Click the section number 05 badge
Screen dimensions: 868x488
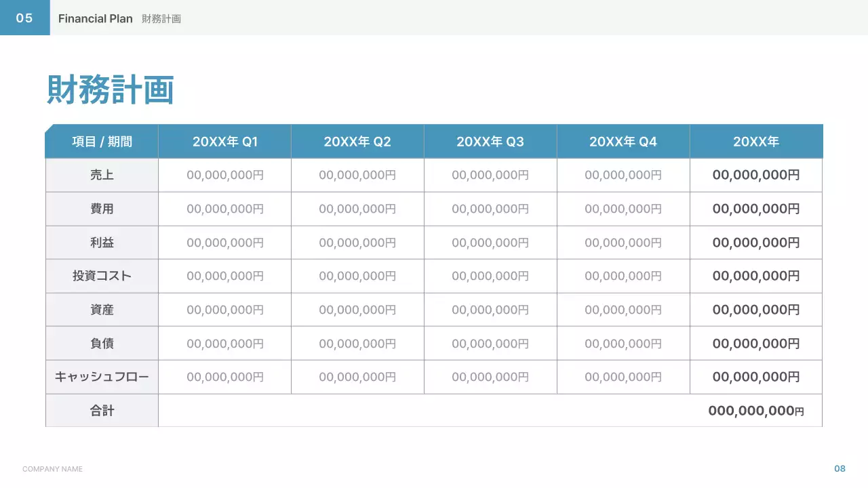point(24,18)
